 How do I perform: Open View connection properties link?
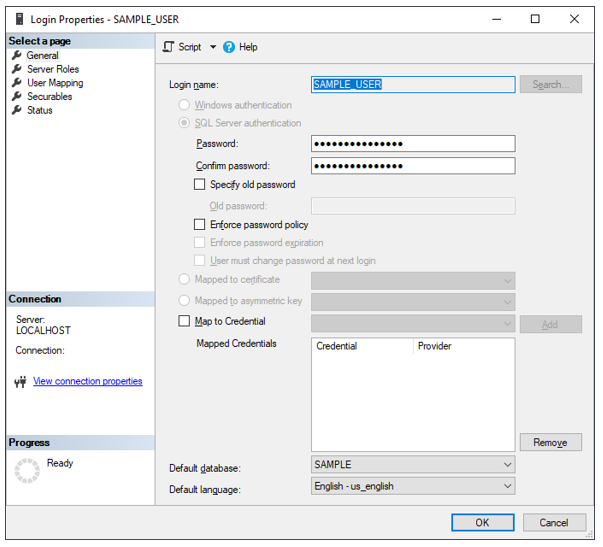[88, 381]
